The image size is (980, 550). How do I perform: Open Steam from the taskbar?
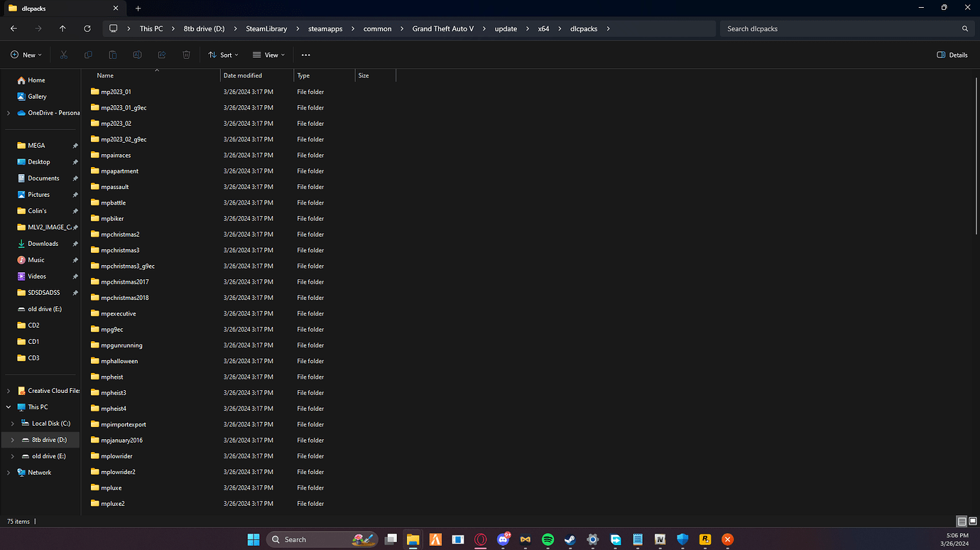click(570, 539)
